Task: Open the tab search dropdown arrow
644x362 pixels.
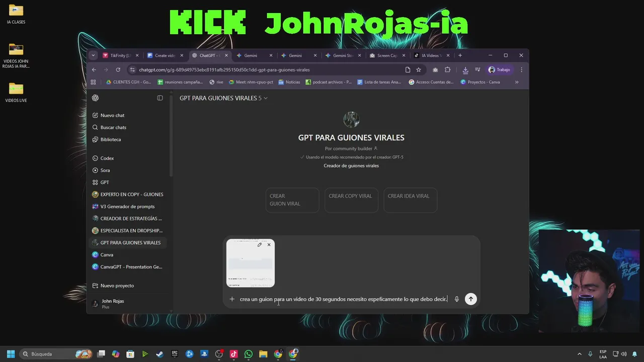Action: click(x=93, y=55)
